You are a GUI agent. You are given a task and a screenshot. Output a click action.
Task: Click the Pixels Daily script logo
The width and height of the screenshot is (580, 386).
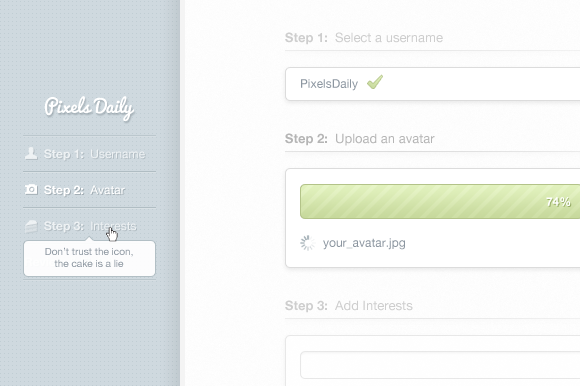tap(89, 108)
